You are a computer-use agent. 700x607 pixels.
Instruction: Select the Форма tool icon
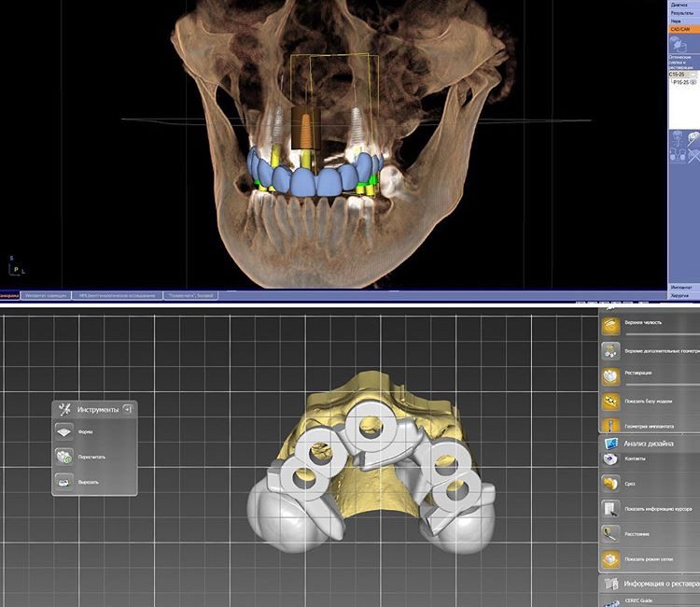[x=64, y=432]
